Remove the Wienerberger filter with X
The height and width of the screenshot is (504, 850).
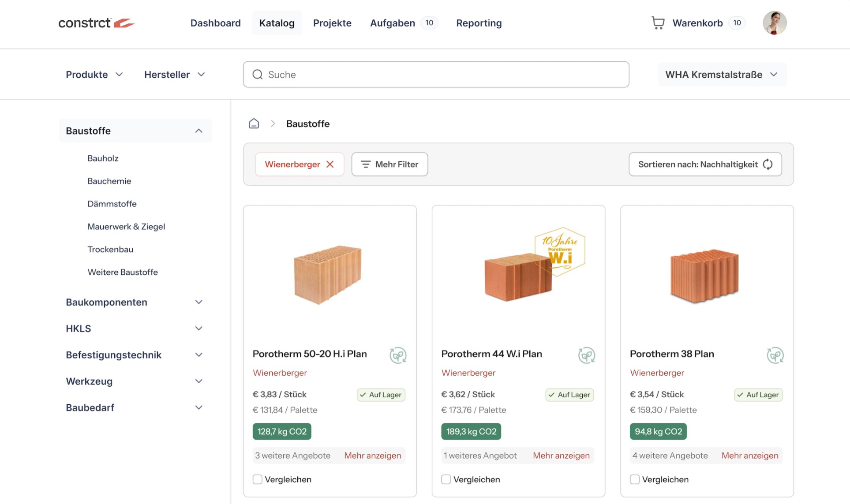(x=330, y=164)
